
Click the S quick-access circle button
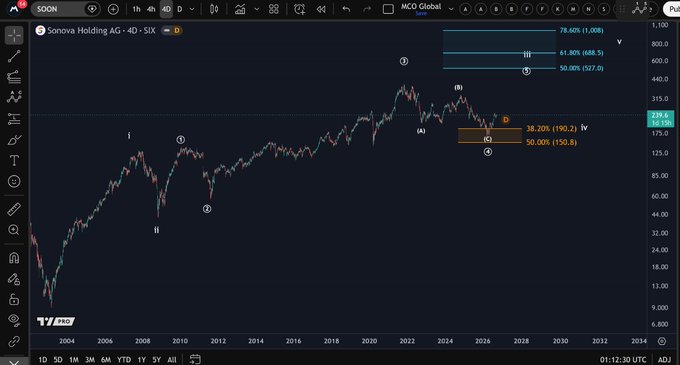(604, 9)
